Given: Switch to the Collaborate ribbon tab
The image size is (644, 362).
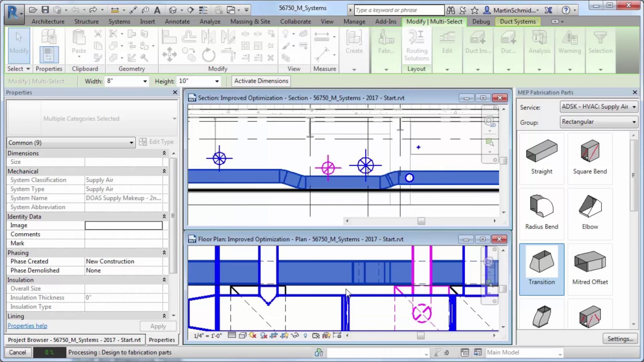Looking at the screenshot, I should tap(295, 22).
